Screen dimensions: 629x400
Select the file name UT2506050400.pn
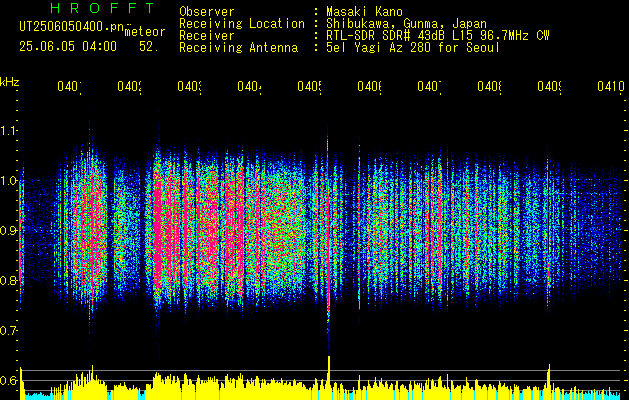tap(72, 27)
